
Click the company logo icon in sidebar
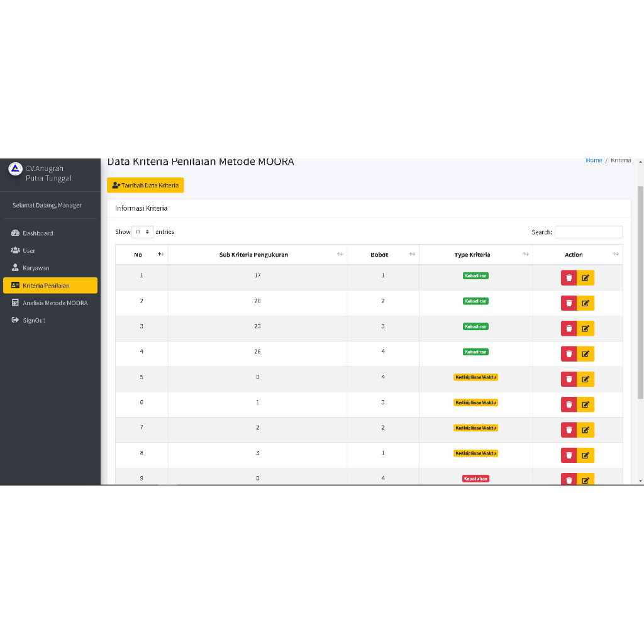pos(16,169)
